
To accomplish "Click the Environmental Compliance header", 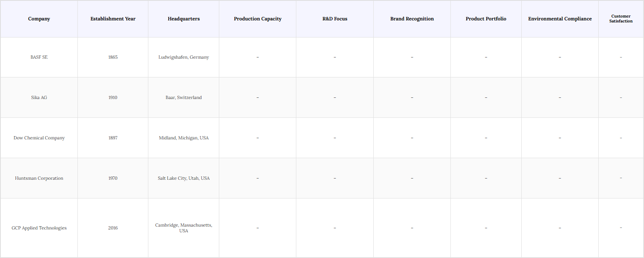I will click(560, 19).
